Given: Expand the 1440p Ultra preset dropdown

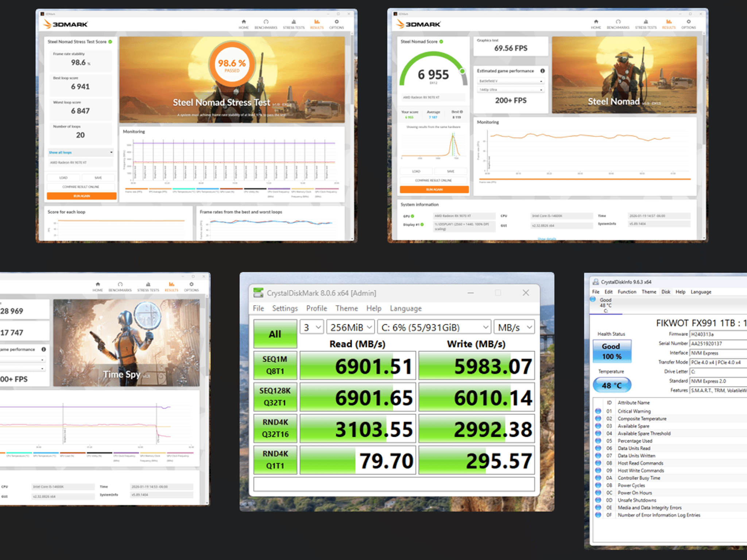Looking at the screenshot, I should click(x=511, y=90).
